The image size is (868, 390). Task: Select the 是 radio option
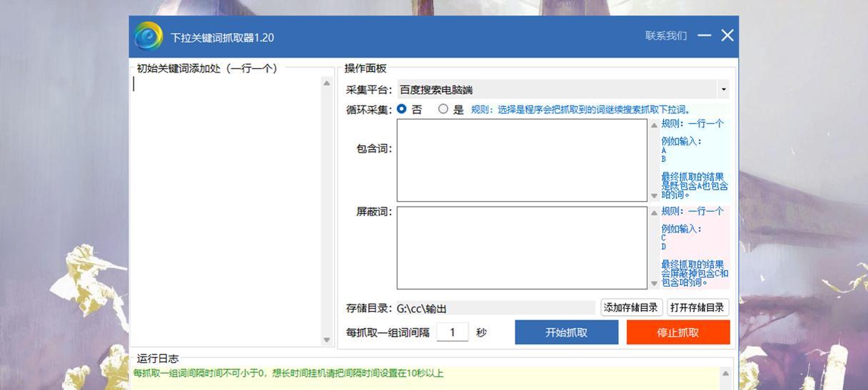click(443, 109)
